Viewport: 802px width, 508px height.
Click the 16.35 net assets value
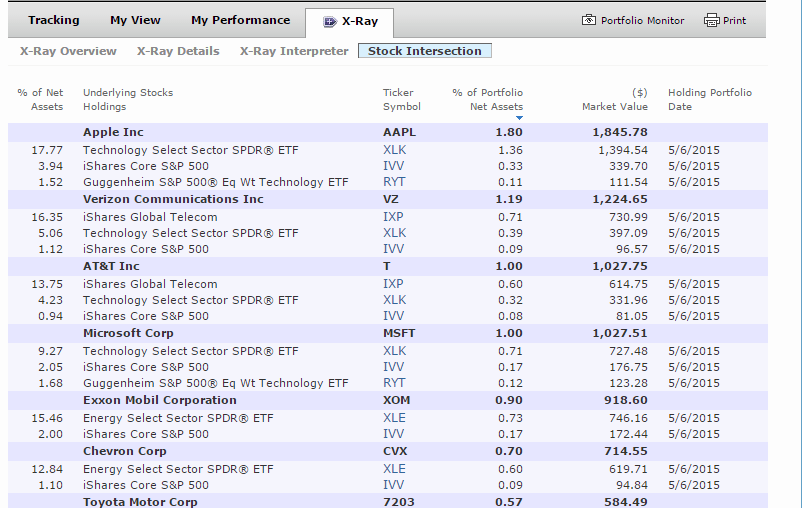(47, 217)
